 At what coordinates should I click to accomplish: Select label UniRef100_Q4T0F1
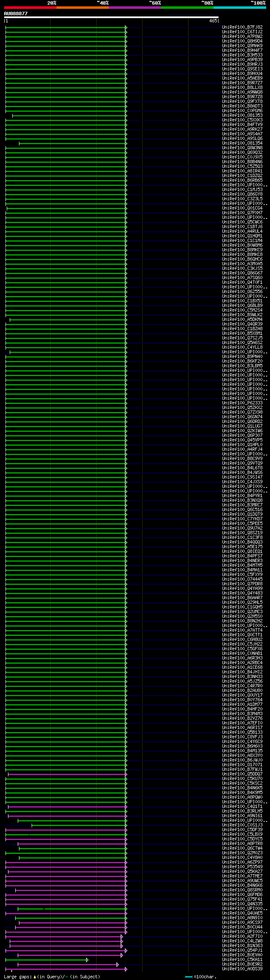pos(242,283)
